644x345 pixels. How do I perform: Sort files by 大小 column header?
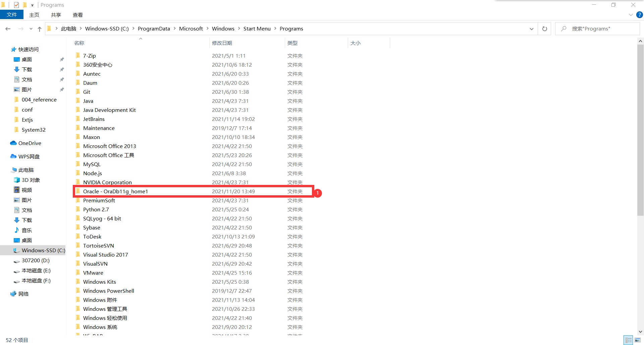click(x=356, y=43)
